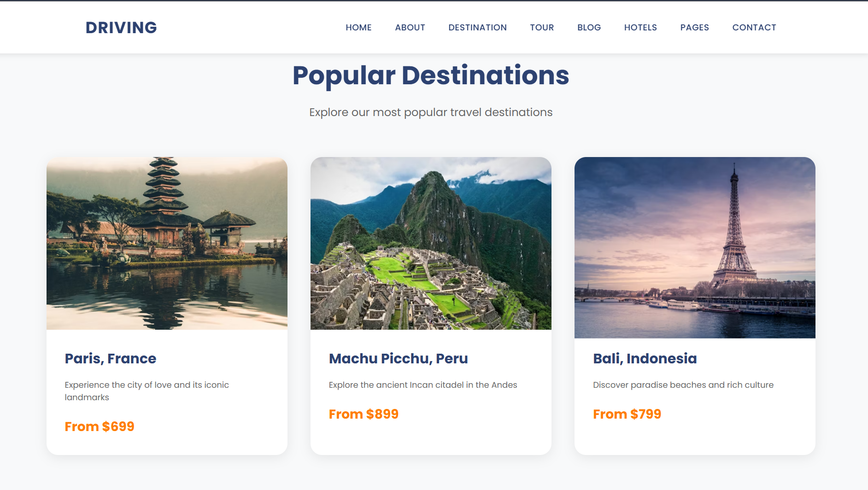The width and height of the screenshot is (868, 490).
Task: Go to the About page
Action: pyautogui.click(x=410, y=28)
